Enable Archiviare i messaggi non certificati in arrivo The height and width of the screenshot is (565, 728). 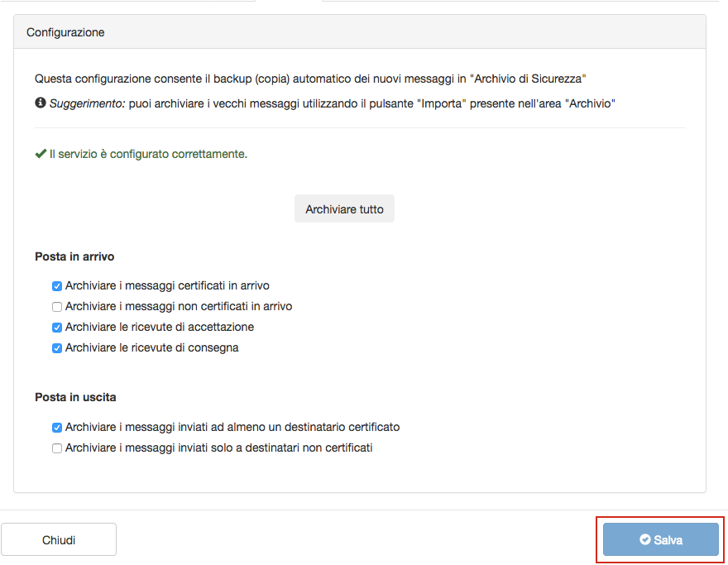click(x=57, y=307)
